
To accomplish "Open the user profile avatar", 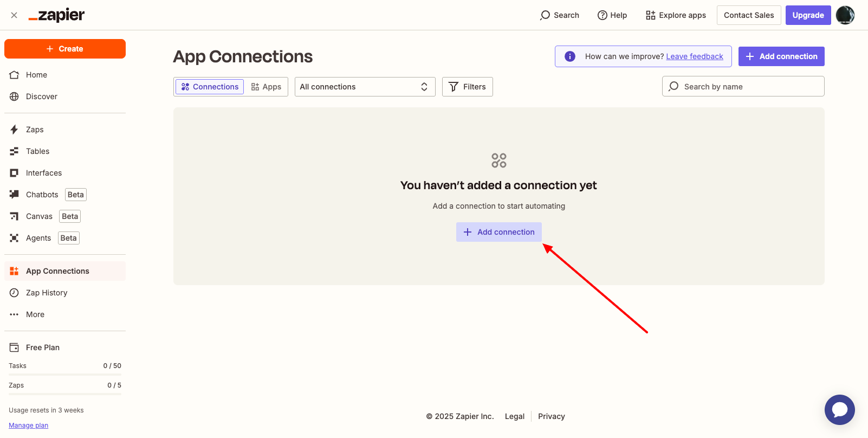I will point(845,15).
